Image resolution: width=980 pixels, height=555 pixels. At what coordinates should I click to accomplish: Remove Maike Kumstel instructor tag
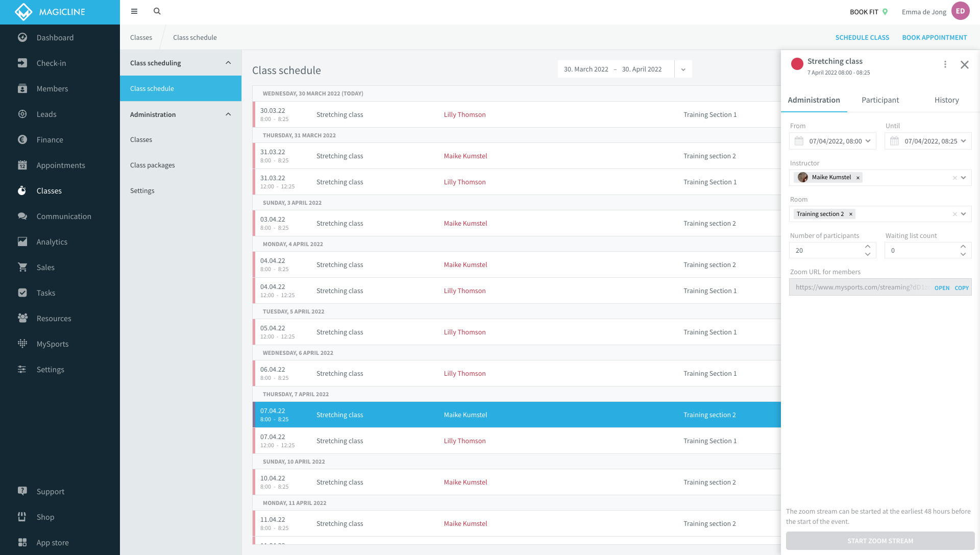pyautogui.click(x=858, y=178)
